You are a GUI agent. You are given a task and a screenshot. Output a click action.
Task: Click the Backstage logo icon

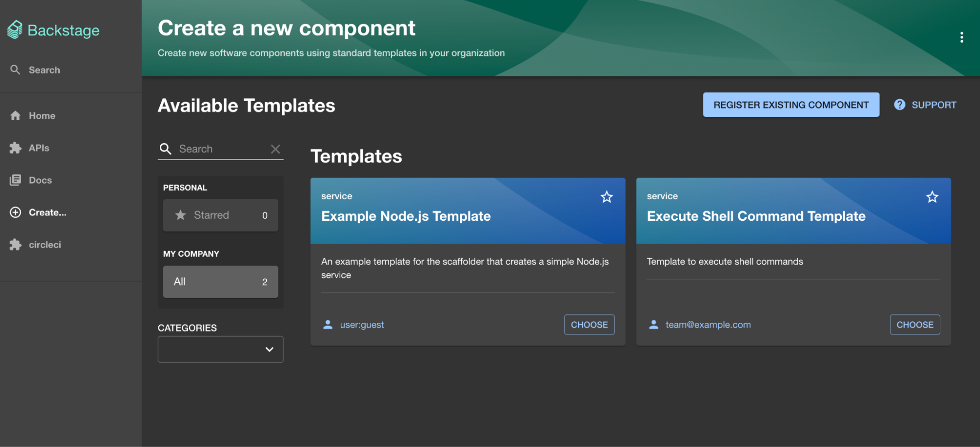coord(15,29)
